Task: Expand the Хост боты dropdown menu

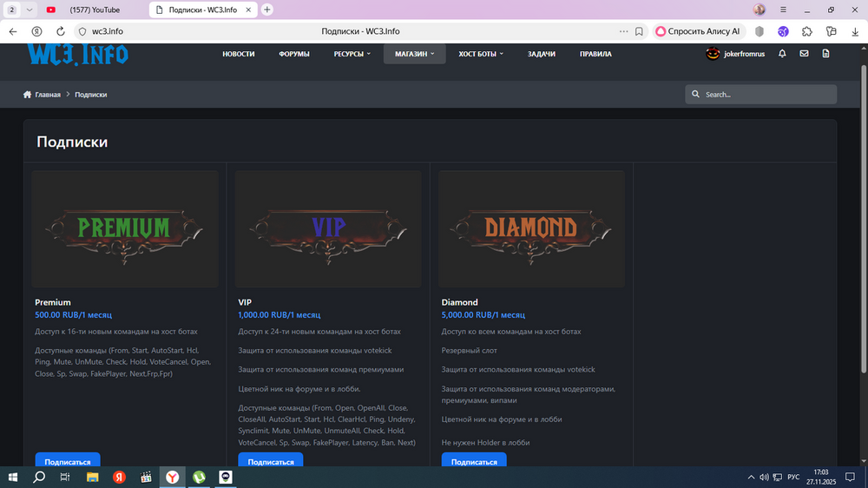Action: click(x=481, y=54)
